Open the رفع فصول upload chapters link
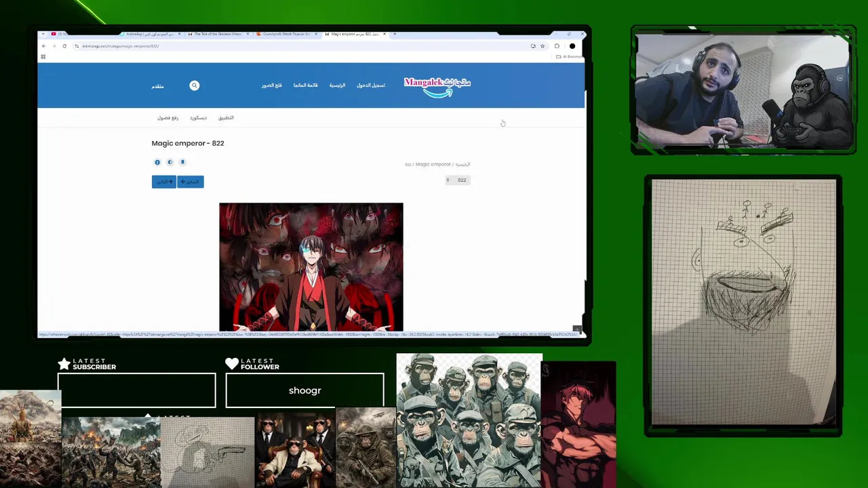The image size is (868, 488). [167, 118]
